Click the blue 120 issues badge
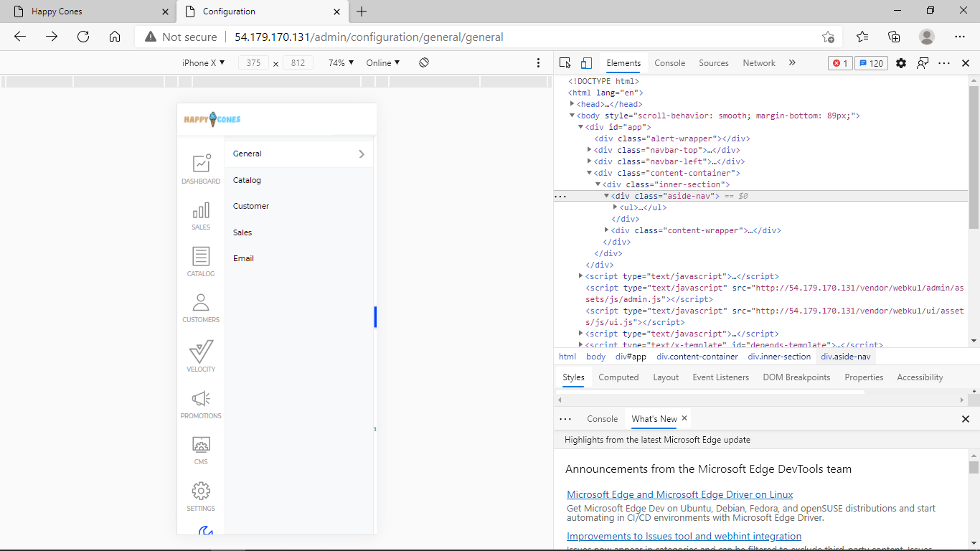 [x=871, y=63]
